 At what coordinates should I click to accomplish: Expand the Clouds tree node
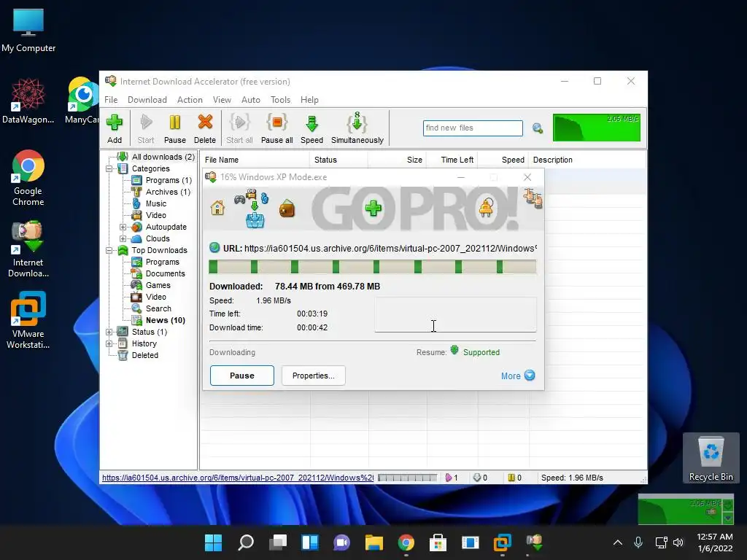click(123, 238)
